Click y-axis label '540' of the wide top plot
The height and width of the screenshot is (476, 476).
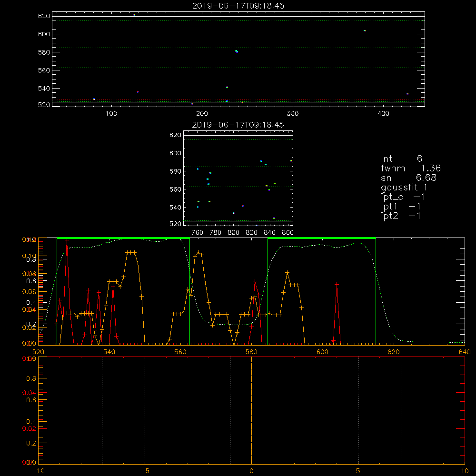point(44,89)
